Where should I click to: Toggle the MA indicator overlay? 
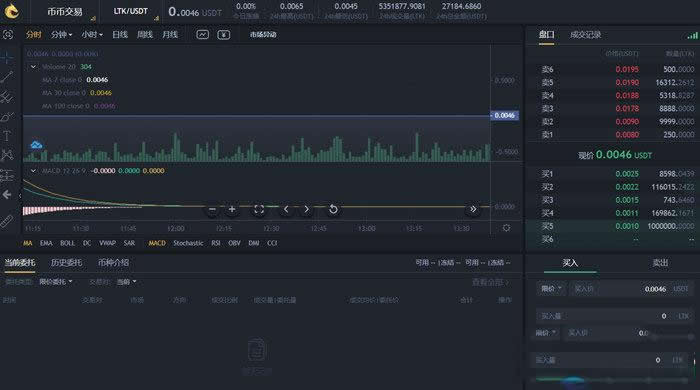coord(28,243)
